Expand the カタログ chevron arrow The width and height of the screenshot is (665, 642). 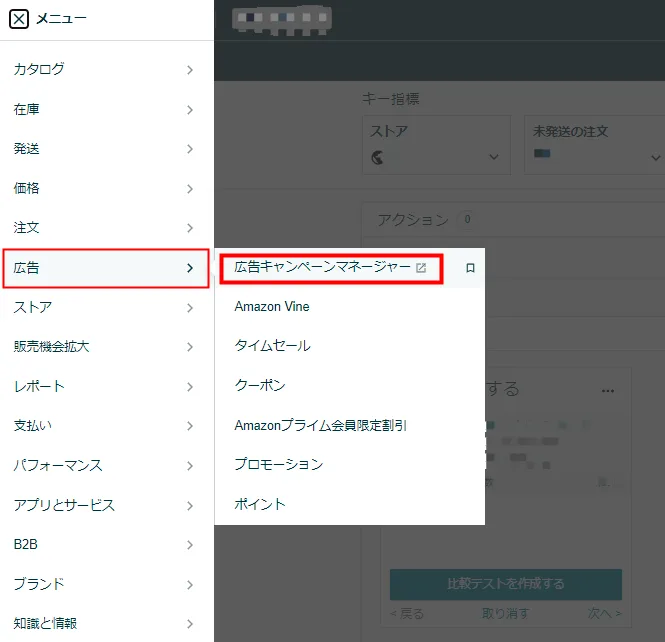190,70
